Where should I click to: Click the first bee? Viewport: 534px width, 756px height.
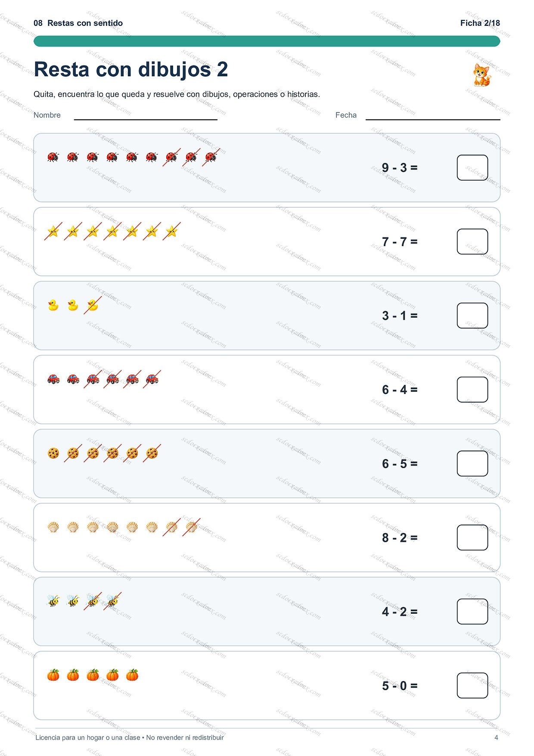pyautogui.click(x=53, y=601)
